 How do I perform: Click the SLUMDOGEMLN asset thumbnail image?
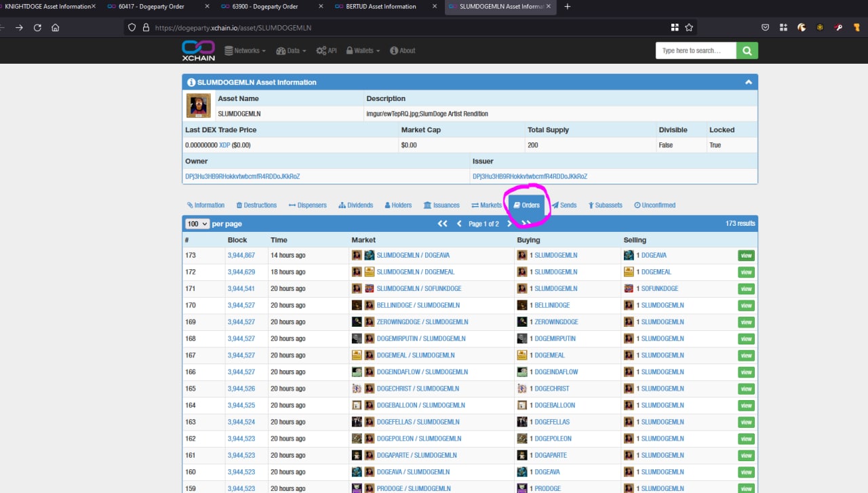click(x=199, y=106)
